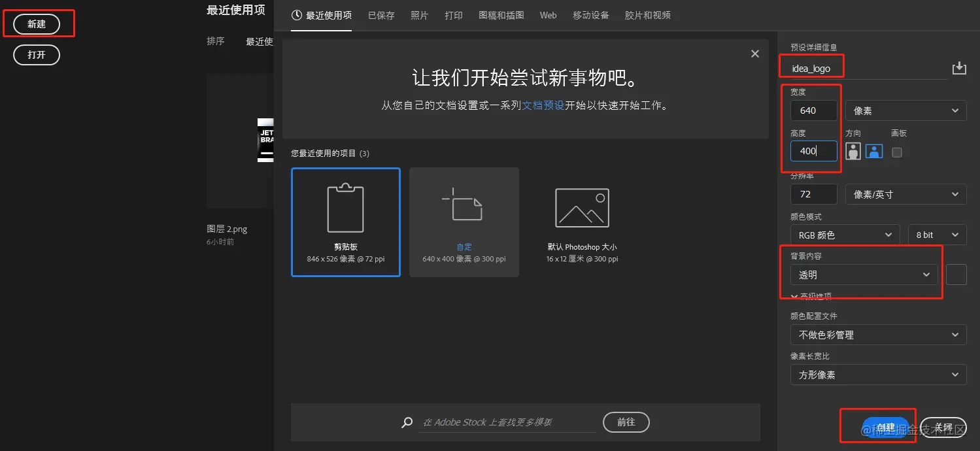Screen dimensions: 980x451
Task: Switch to the 已保存 tab
Action: click(x=381, y=15)
